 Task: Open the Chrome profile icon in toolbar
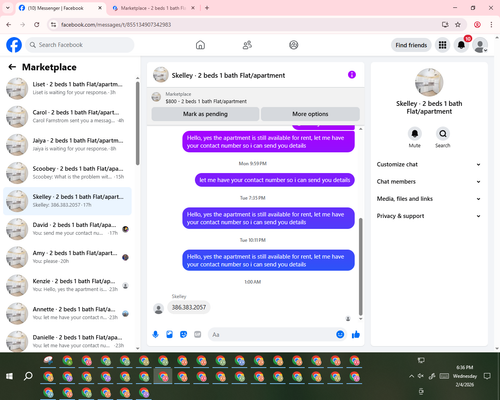click(477, 25)
